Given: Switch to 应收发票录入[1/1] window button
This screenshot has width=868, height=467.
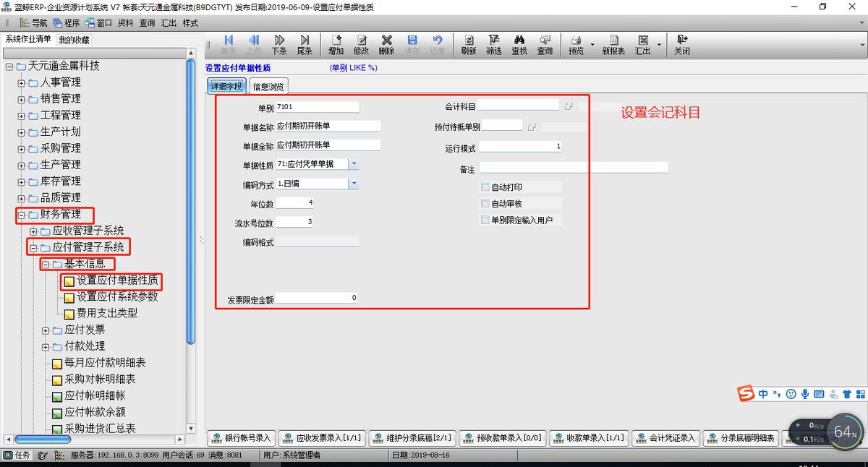Looking at the screenshot, I should [321, 438].
